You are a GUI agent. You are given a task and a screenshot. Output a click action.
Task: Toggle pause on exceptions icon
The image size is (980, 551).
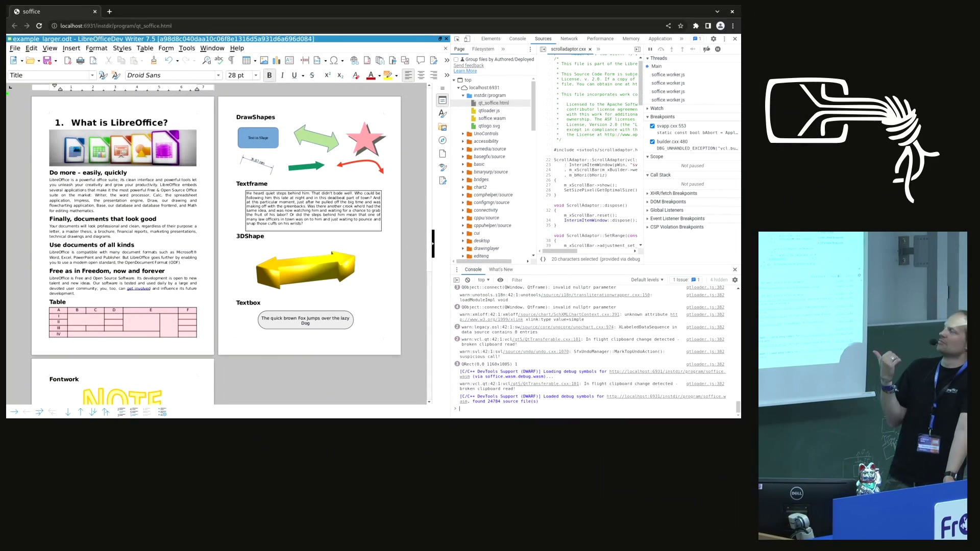[x=718, y=49]
